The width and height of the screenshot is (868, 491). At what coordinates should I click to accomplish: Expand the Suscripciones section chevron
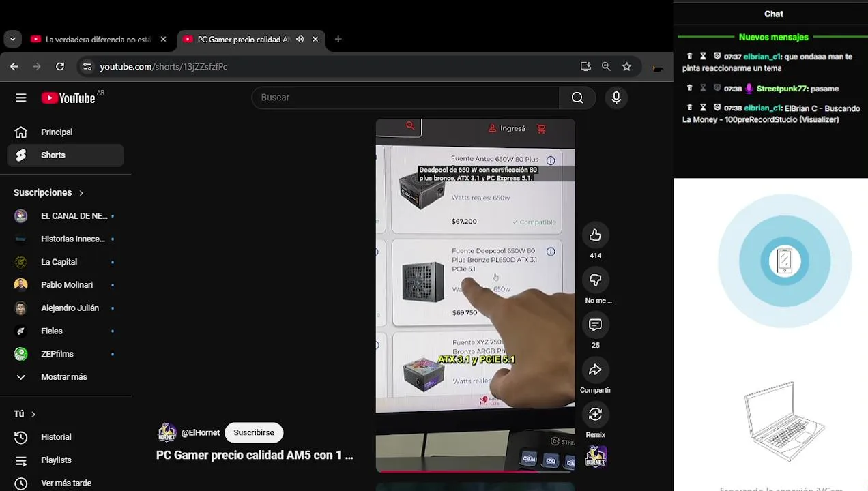click(81, 193)
